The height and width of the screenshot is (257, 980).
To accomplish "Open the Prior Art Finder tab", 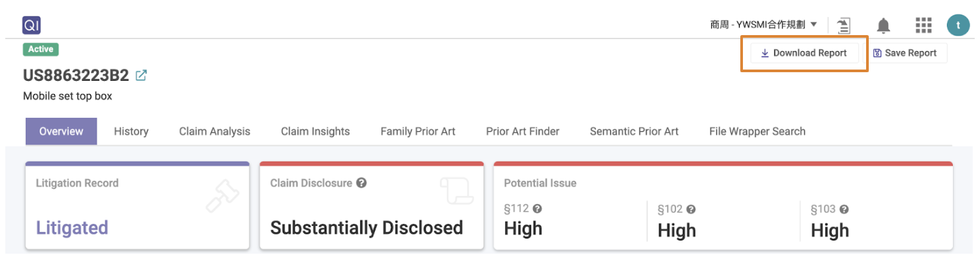I will tap(522, 131).
